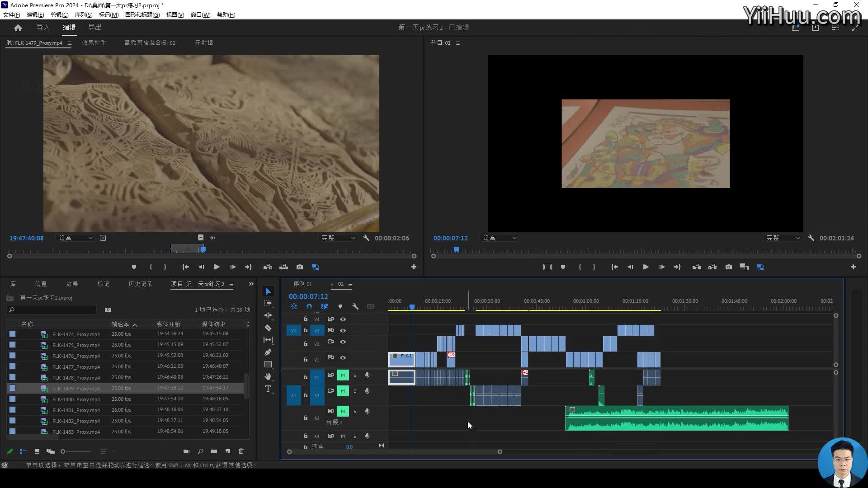Switch to 导入 workspace
Viewport: 868px width, 488px height.
[x=43, y=27]
